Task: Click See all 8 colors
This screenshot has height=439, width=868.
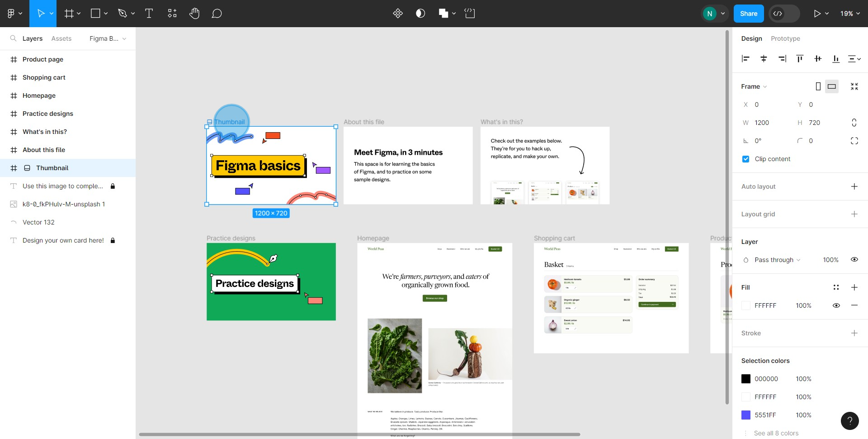Action: pos(776,433)
